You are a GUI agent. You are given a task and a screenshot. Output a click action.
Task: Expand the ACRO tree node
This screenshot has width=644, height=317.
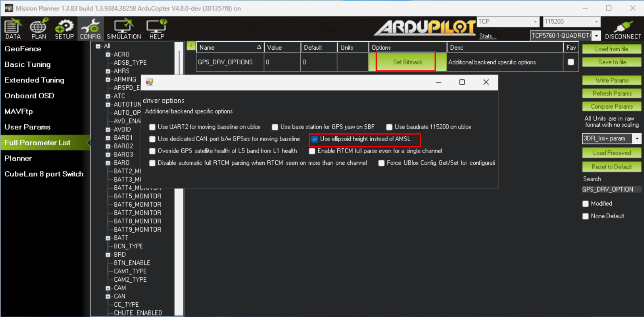108,54
